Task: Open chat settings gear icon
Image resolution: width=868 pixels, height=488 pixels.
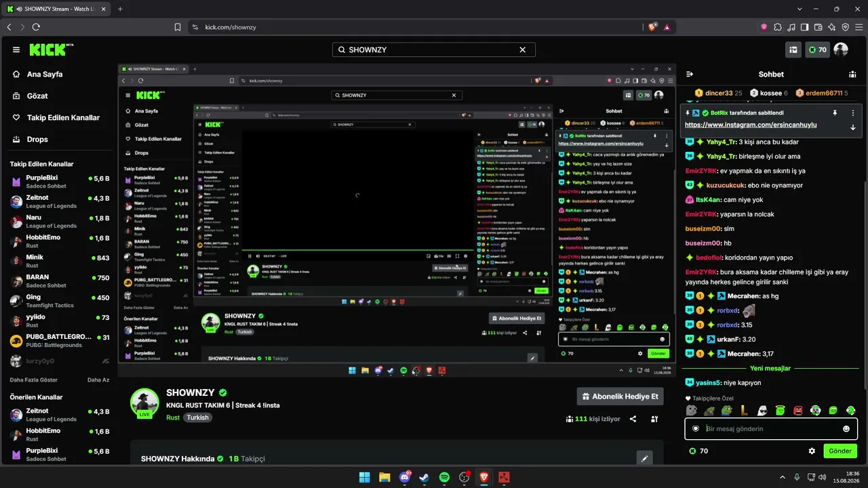Action: tap(812, 451)
